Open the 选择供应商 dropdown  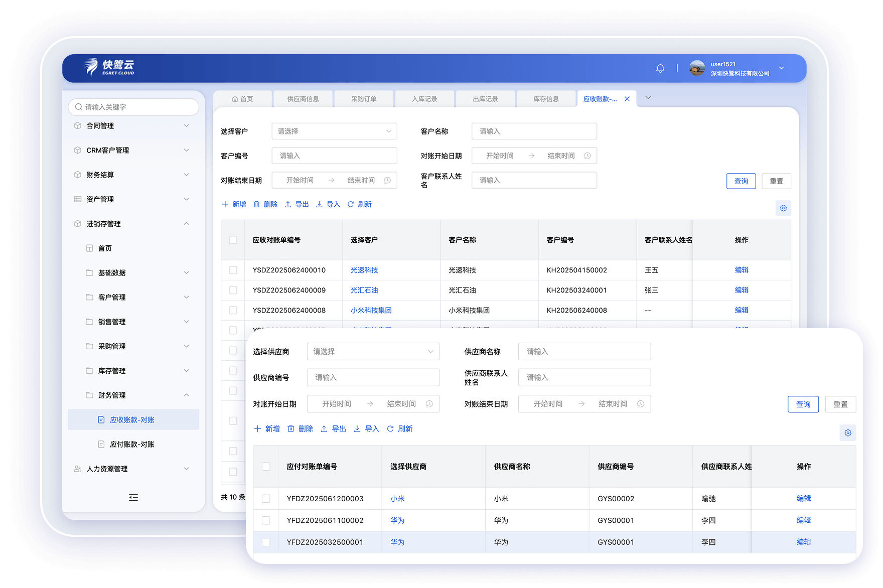(373, 352)
